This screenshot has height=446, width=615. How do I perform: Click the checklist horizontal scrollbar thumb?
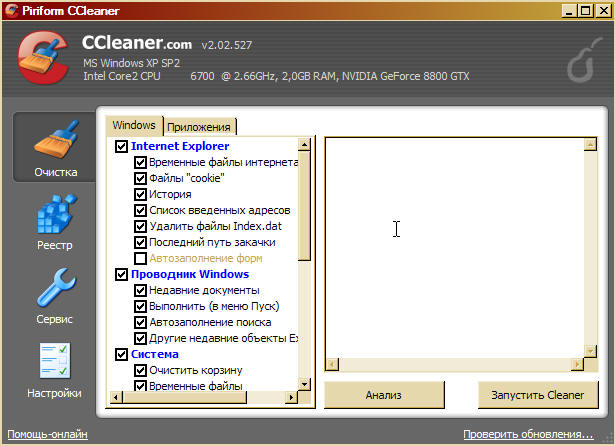tap(184, 397)
